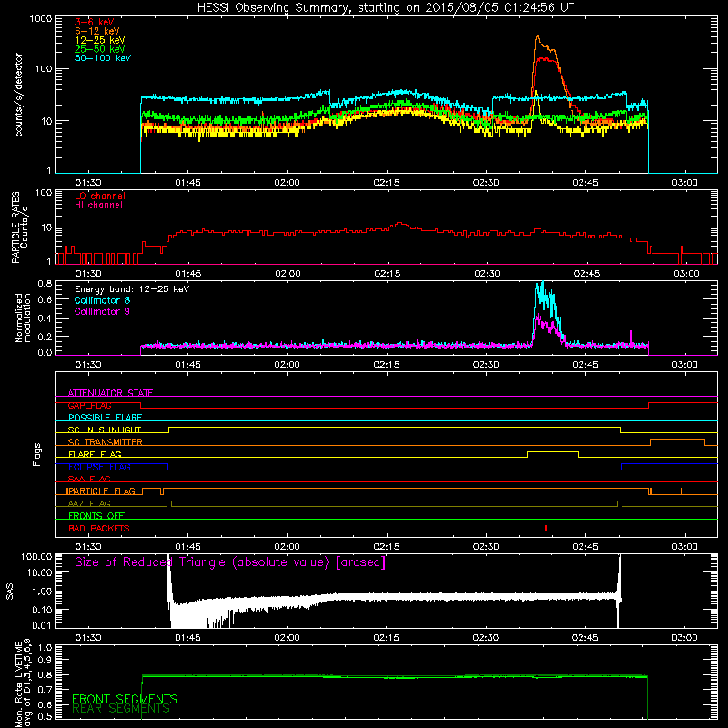The width and height of the screenshot is (728, 728).
Task: Select the ATTENUATOR_STATE flag label
Action: [110, 393]
